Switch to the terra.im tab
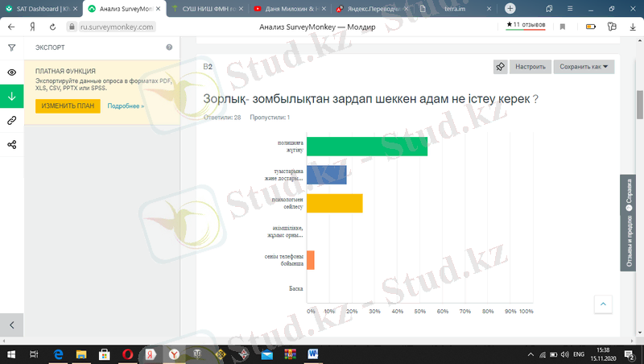 pos(455,9)
